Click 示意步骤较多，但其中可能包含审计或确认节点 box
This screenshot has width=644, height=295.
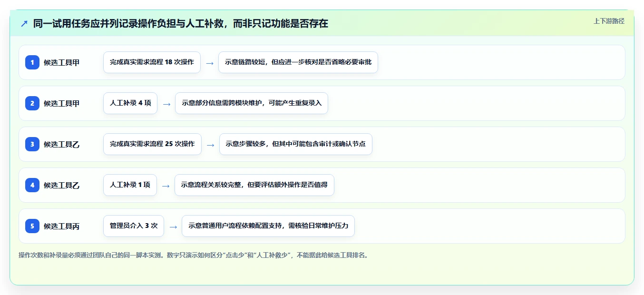click(296, 144)
